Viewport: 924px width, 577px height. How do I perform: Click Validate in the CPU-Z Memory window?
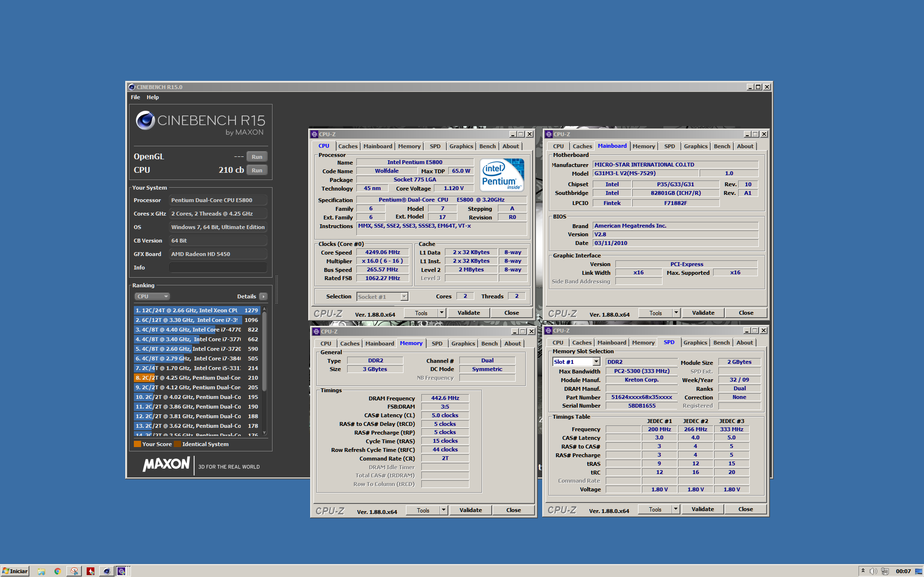[470, 510]
